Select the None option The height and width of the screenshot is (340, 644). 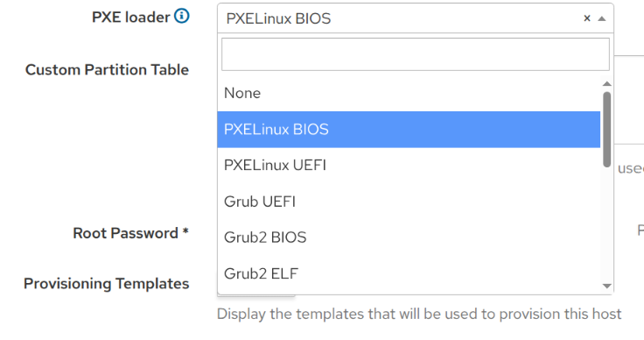(x=409, y=94)
